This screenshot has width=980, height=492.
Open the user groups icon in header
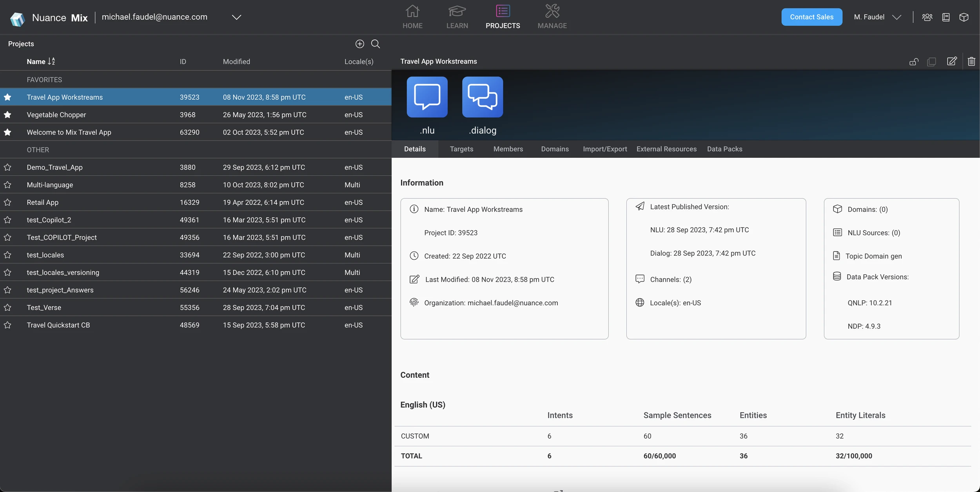click(927, 17)
